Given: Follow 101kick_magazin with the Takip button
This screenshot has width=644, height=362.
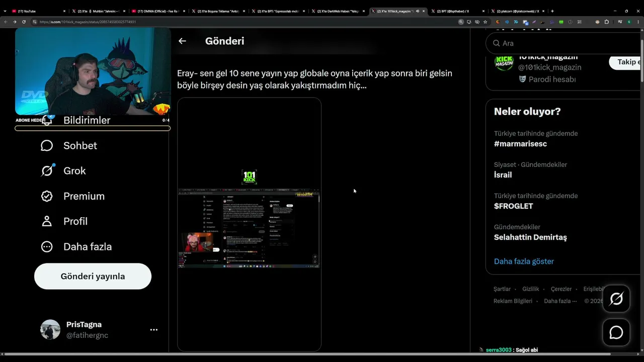Looking at the screenshot, I should point(625,62).
